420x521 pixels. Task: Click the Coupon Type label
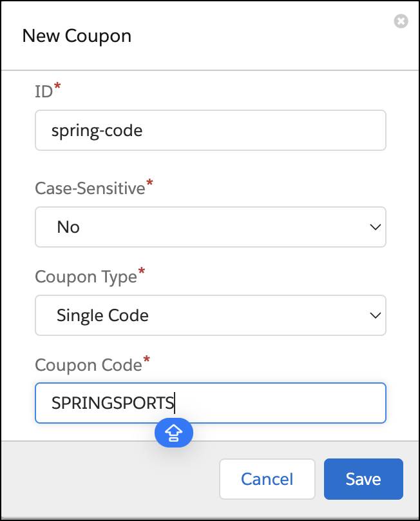pos(86,277)
